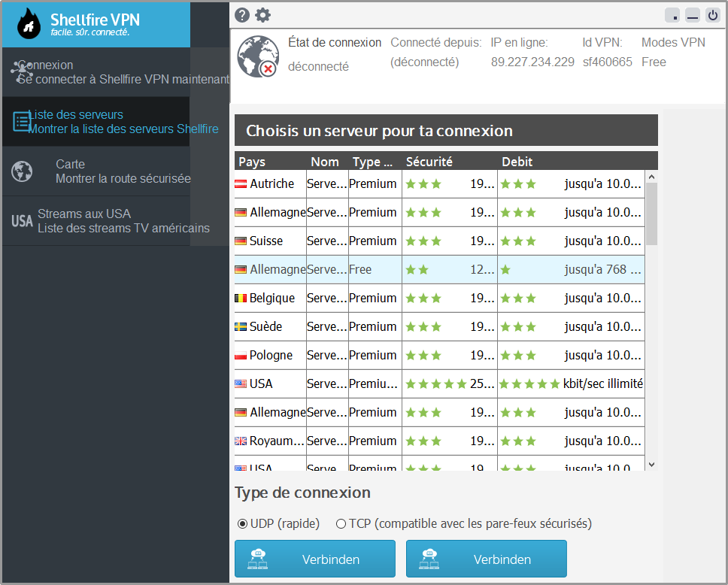This screenshot has height=585, width=728.
Task: Click the Suède flag icon
Action: [241, 327]
